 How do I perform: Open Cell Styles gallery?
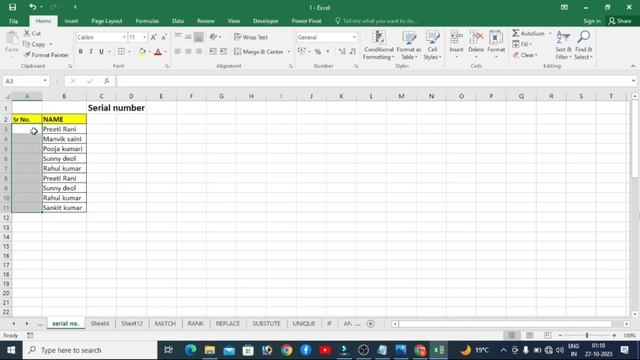point(432,45)
